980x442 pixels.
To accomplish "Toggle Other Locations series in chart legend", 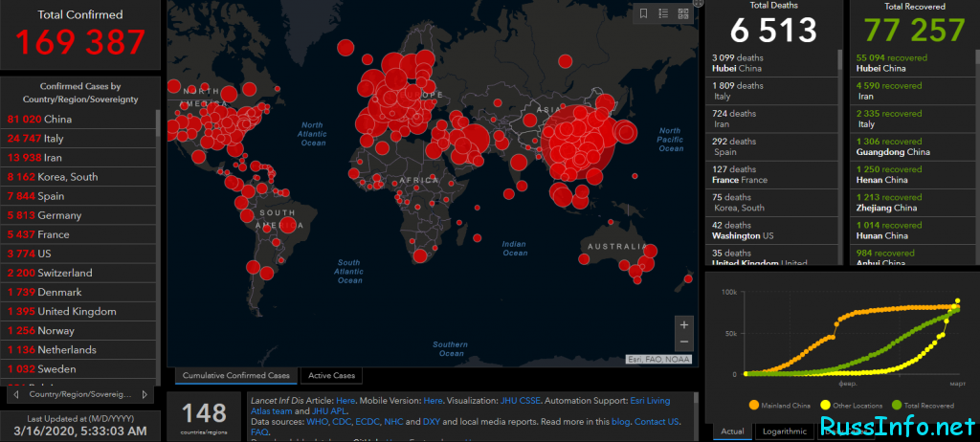I will pos(851,405).
